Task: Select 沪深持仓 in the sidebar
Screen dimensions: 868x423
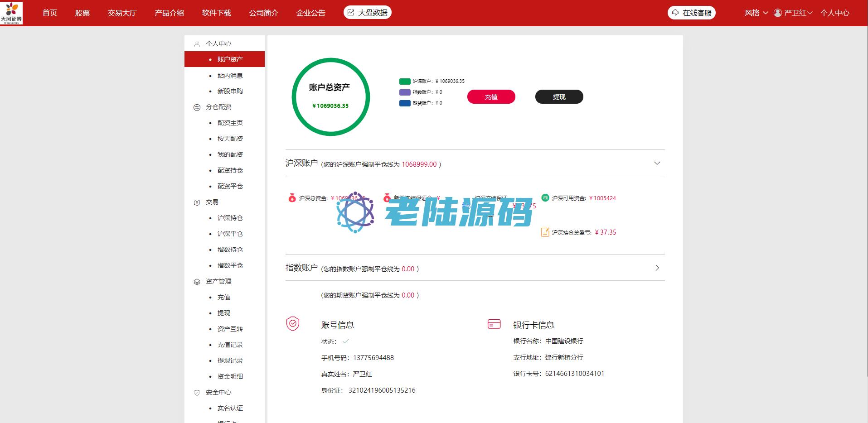Action: coord(230,218)
